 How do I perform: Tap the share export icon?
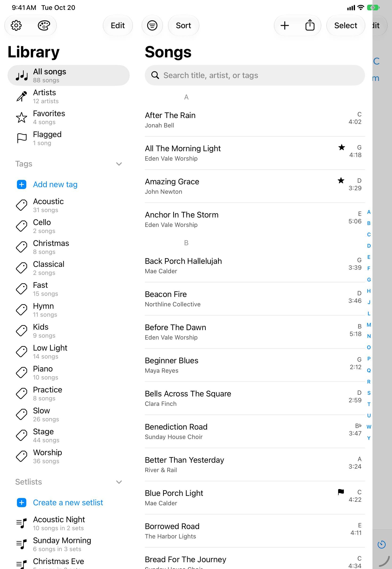point(310,25)
